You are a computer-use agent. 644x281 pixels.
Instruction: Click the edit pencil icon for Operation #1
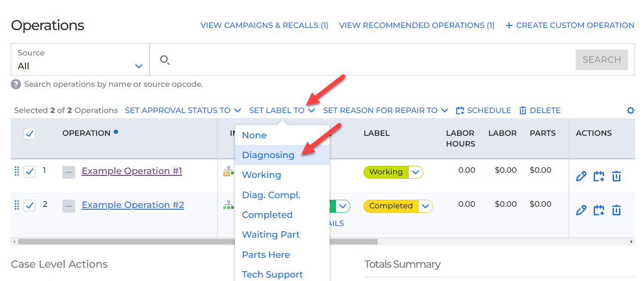coord(581,176)
